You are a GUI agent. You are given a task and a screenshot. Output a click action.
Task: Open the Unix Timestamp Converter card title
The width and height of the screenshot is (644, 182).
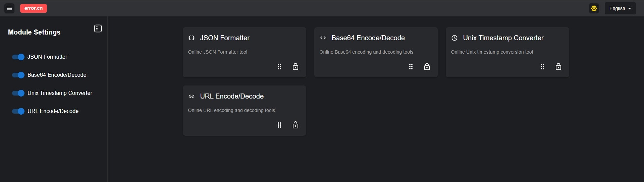pyautogui.click(x=503, y=38)
